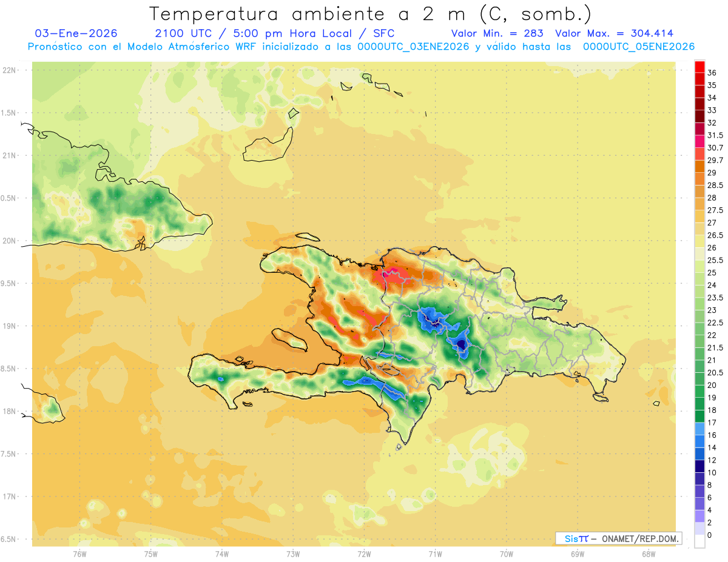The image size is (728, 562).
Task: Click the legend value '16'
Action: coord(712,435)
